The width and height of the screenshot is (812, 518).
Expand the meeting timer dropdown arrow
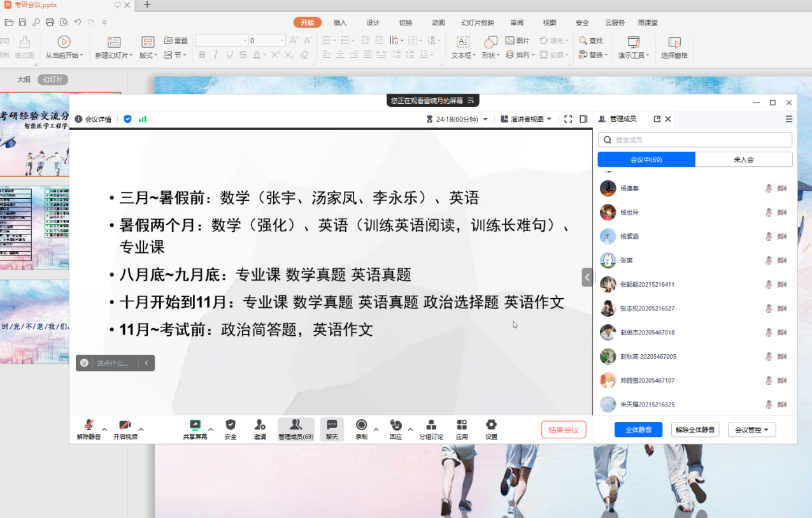point(485,119)
